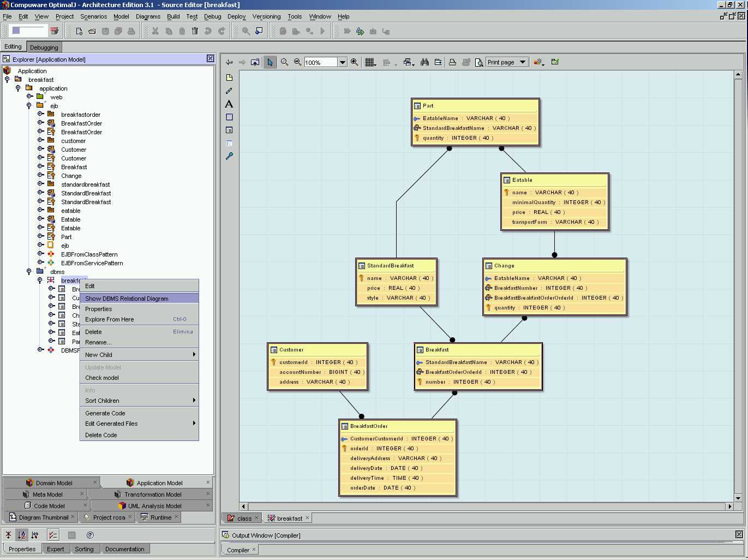Open the zoom percentage dropdown arrow

pyautogui.click(x=343, y=62)
